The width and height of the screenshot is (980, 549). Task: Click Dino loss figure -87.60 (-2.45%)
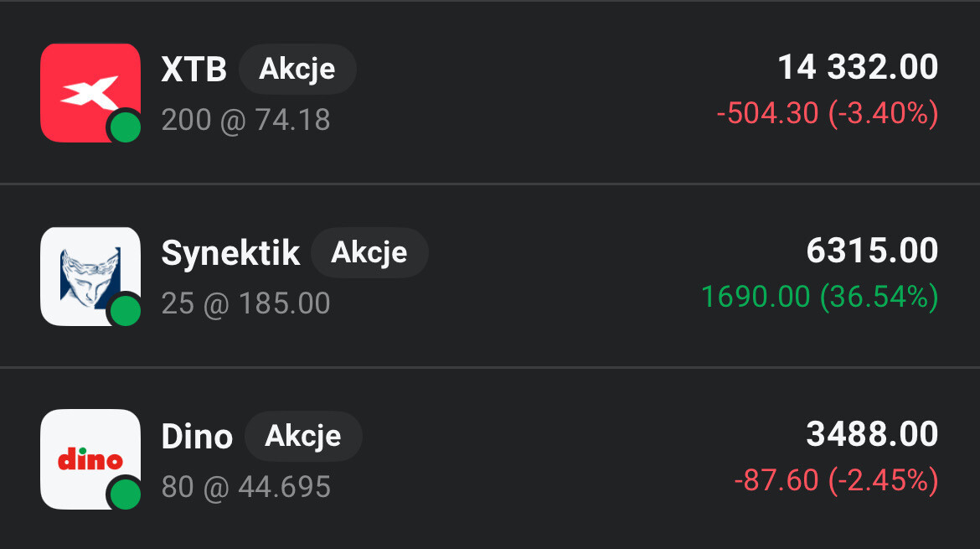[x=835, y=480]
